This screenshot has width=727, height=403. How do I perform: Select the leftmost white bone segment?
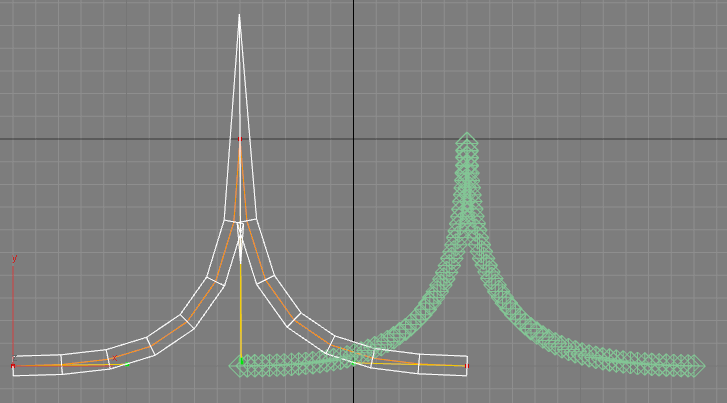(x=38, y=365)
